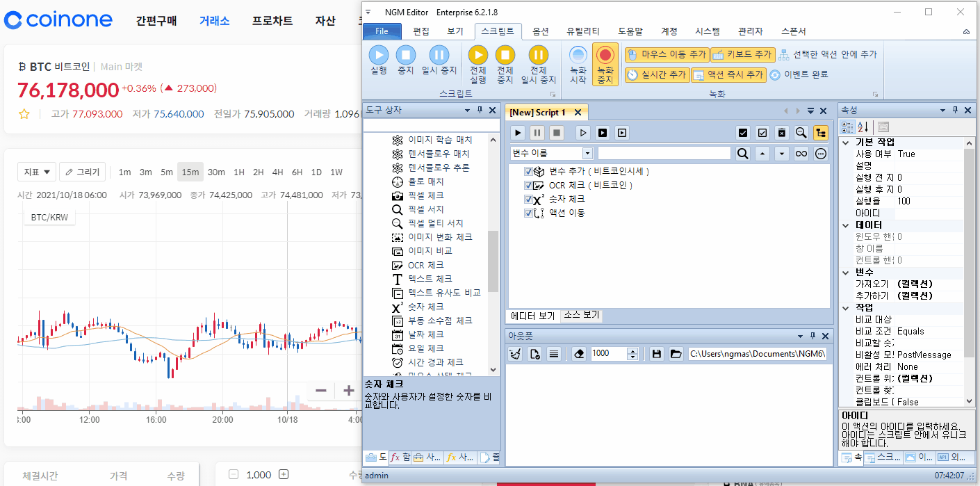Screen dimensions: 980x486
Task: Collapse the 작업 property group
Action: [846, 307]
